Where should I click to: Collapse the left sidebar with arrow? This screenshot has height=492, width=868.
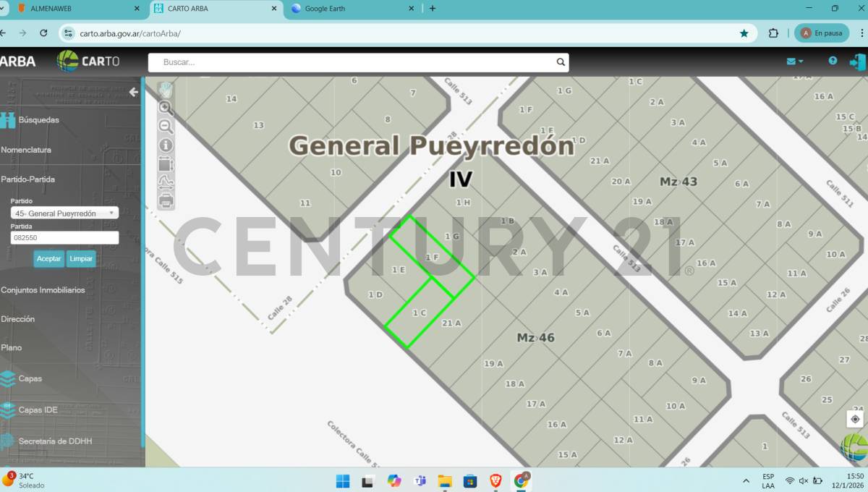133,92
